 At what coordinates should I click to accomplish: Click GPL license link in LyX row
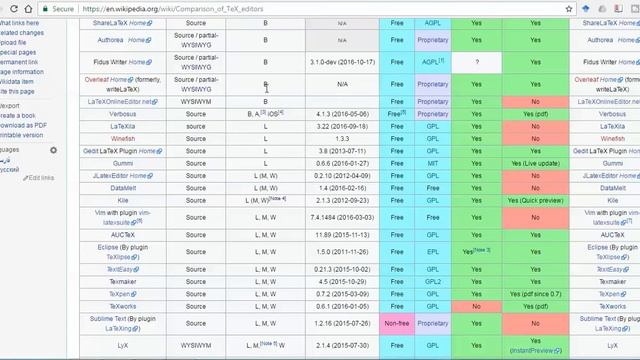(433, 345)
